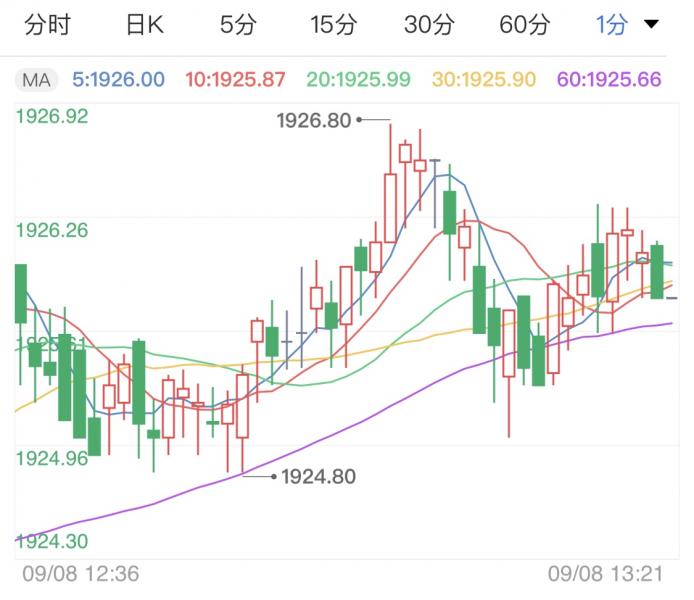Select the 60分 interval tab

coord(524,26)
